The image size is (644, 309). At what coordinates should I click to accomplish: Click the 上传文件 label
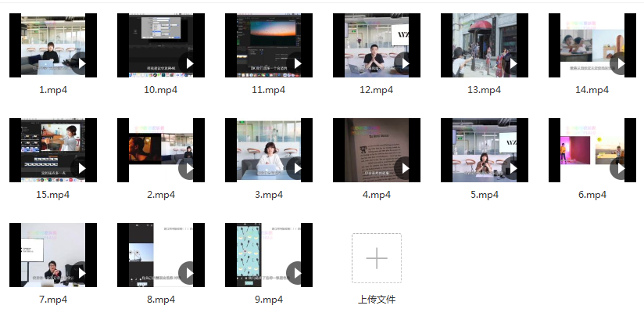point(377,299)
